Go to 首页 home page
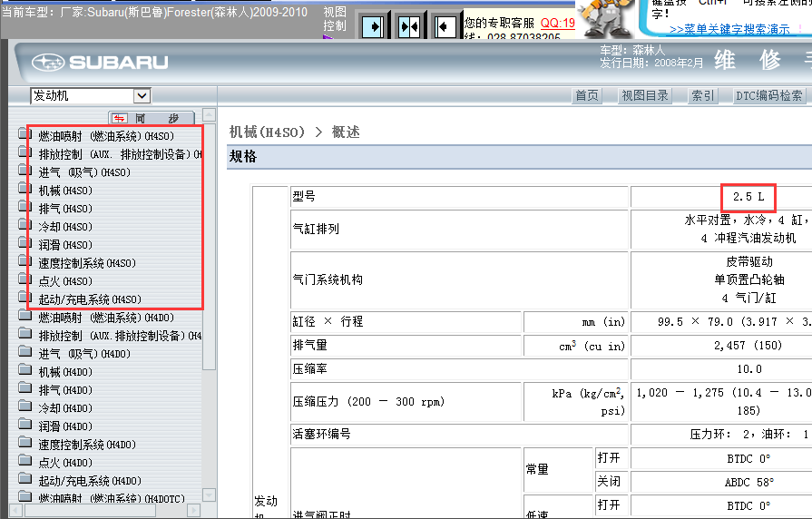812x519 pixels. point(587,96)
